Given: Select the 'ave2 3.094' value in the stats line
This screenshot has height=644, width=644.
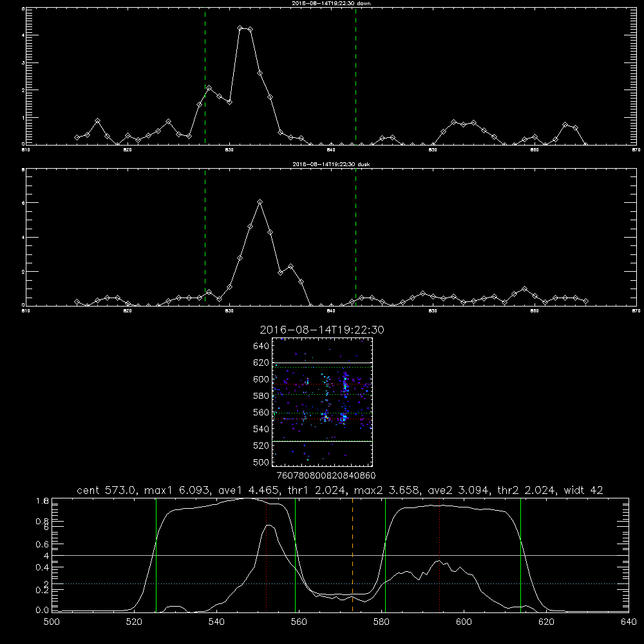Looking at the screenshot, I should coord(459,490).
